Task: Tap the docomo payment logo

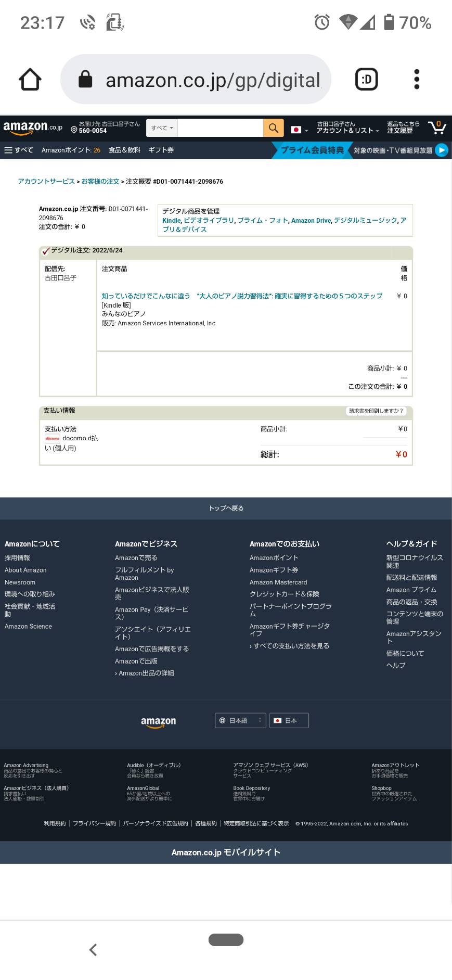Action: click(x=52, y=438)
